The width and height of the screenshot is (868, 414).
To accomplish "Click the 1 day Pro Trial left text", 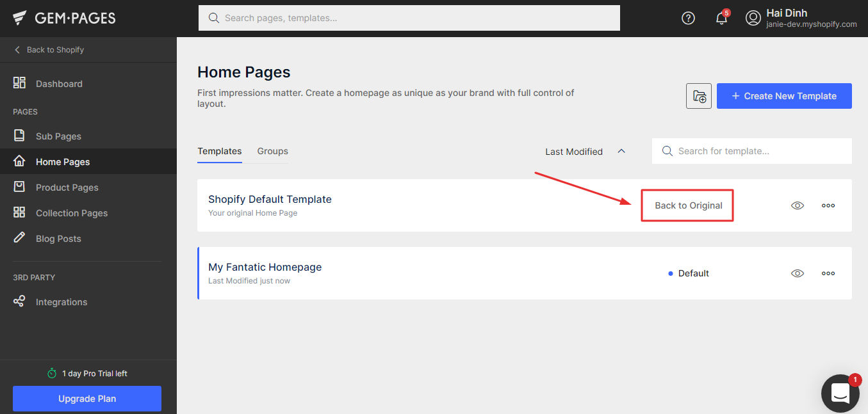I will click(x=95, y=374).
